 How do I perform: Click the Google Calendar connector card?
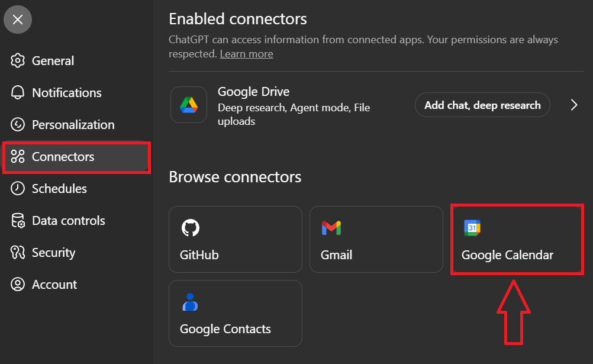(x=517, y=239)
